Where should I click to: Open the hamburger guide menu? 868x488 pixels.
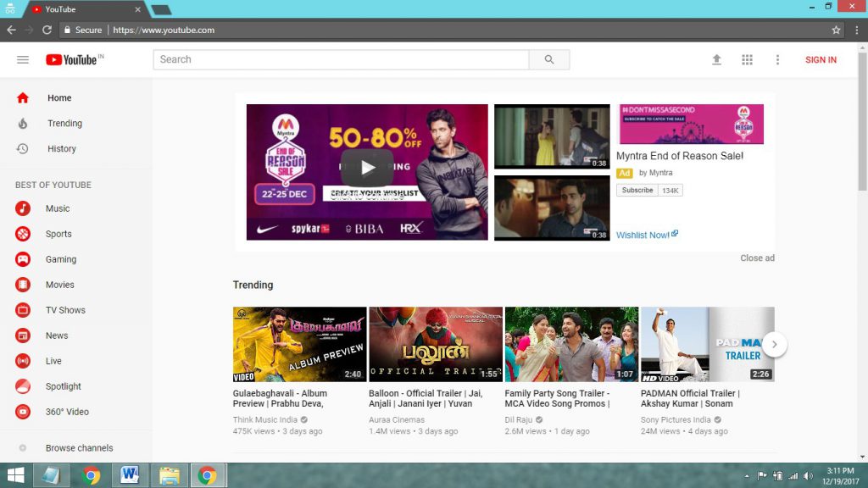click(x=23, y=60)
